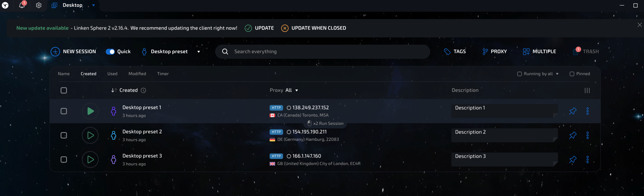Click the UPDATE button
This screenshot has width=644, height=196.
click(259, 28)
